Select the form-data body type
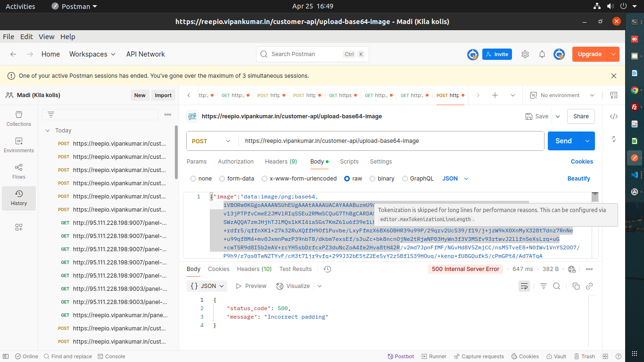 point(222,179)
